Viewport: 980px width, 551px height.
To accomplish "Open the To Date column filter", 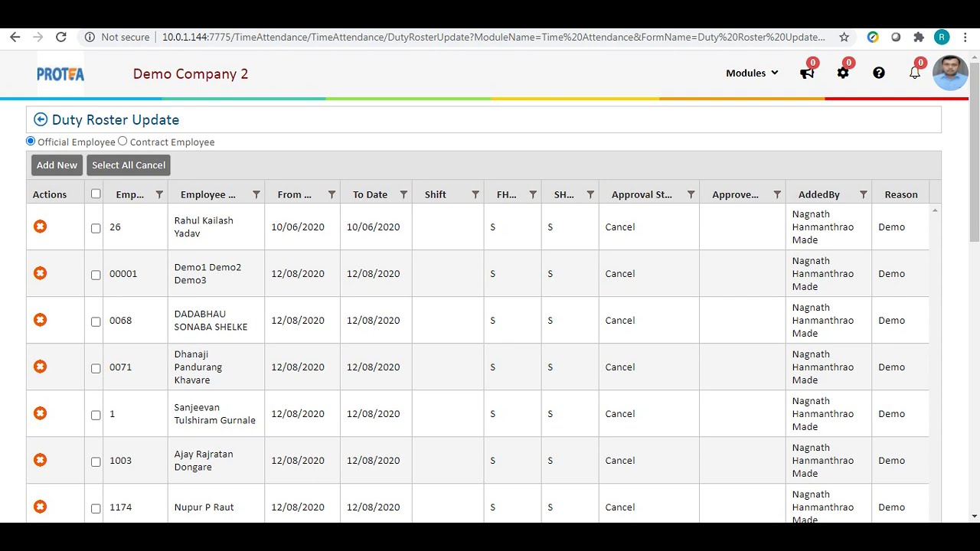I will tap(403, 194).
